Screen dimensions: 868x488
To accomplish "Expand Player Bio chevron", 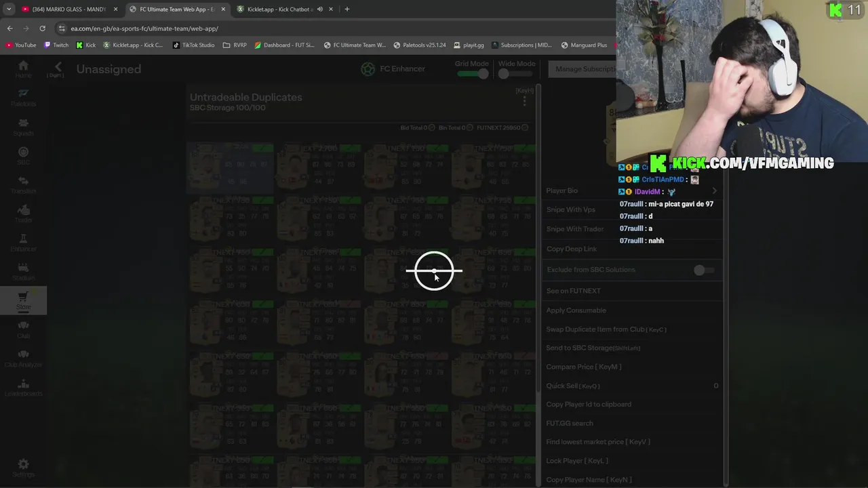I will 714,190.
